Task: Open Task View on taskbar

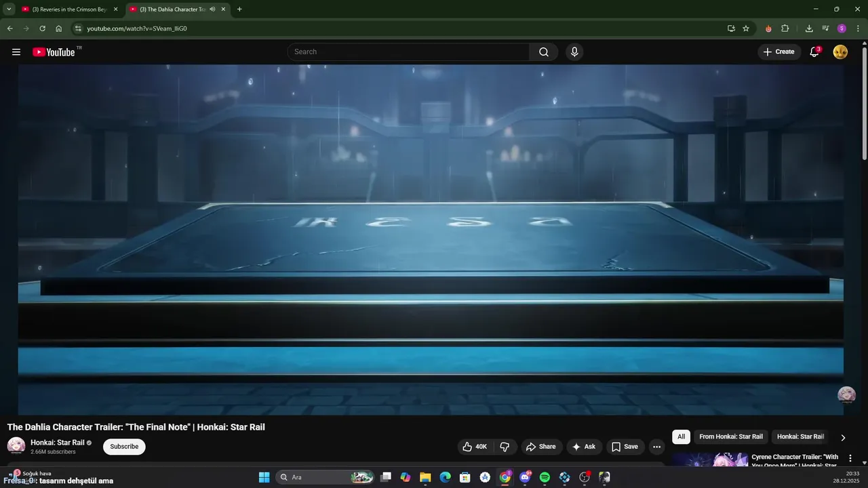Action: pyautogui.click(x=386, y=477)
